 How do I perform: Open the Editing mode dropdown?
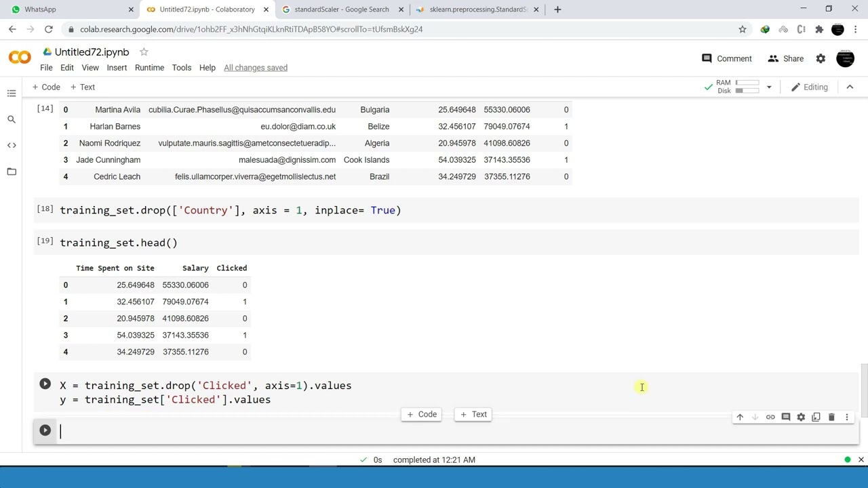tap(810, 87)
